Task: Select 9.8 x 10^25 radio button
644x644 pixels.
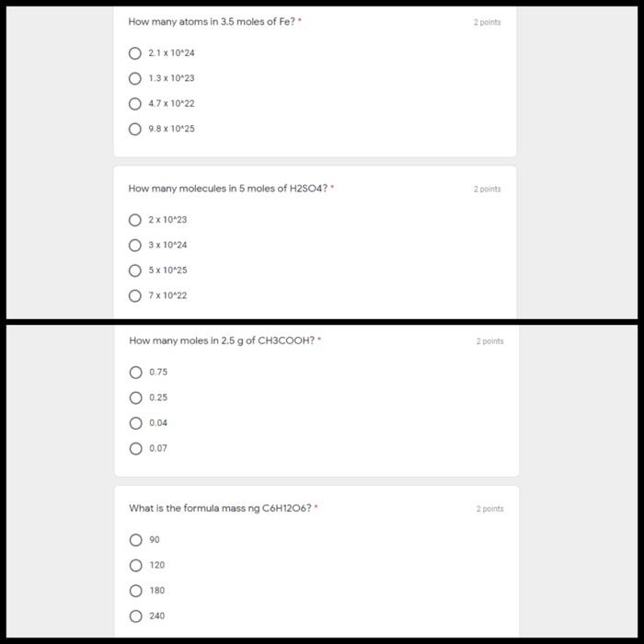Action: coord(134,129)
